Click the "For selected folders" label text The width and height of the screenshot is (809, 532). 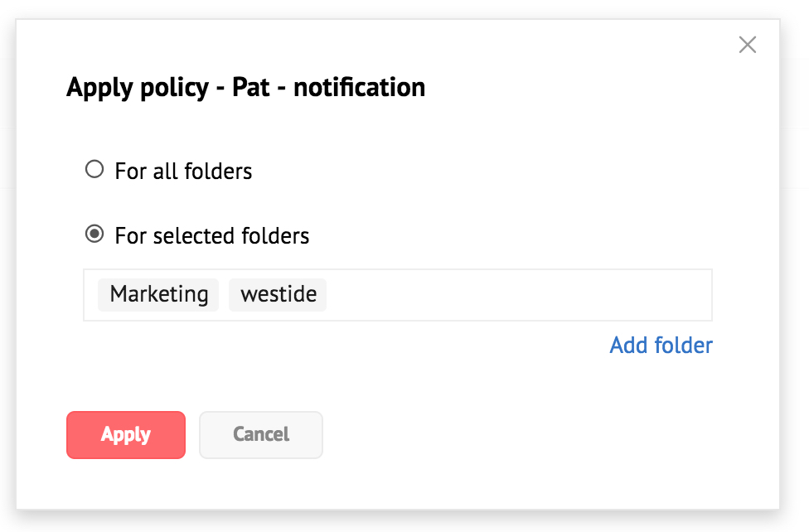211,236
